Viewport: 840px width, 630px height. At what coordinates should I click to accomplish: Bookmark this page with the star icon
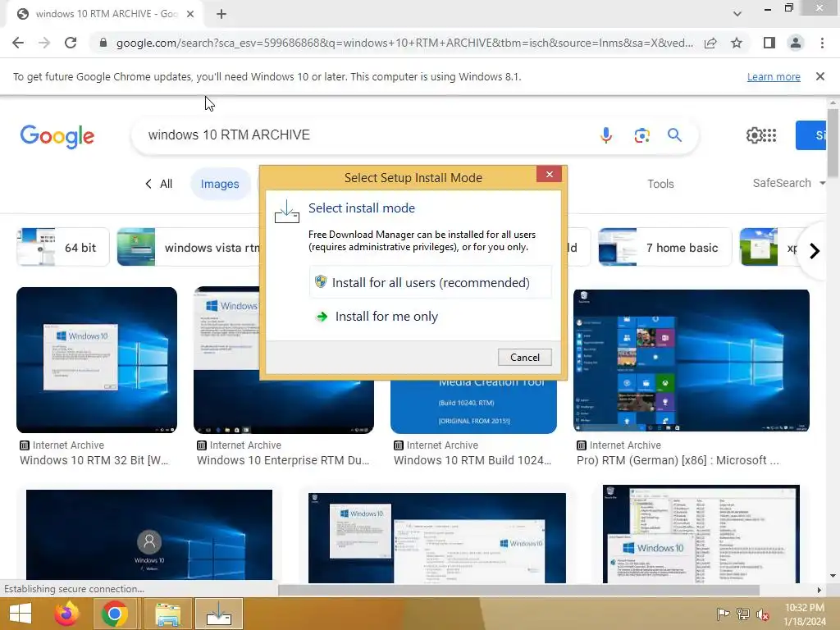point(737,43)
